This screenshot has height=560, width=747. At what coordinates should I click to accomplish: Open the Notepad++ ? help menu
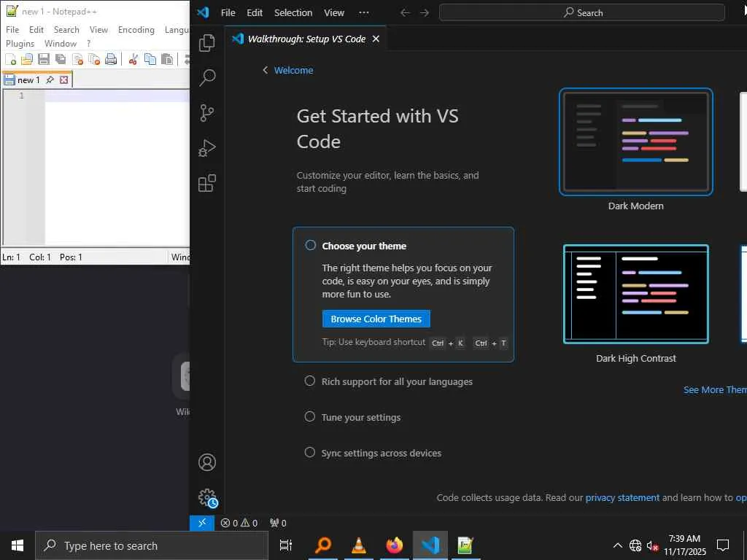(x=88, y=43)
